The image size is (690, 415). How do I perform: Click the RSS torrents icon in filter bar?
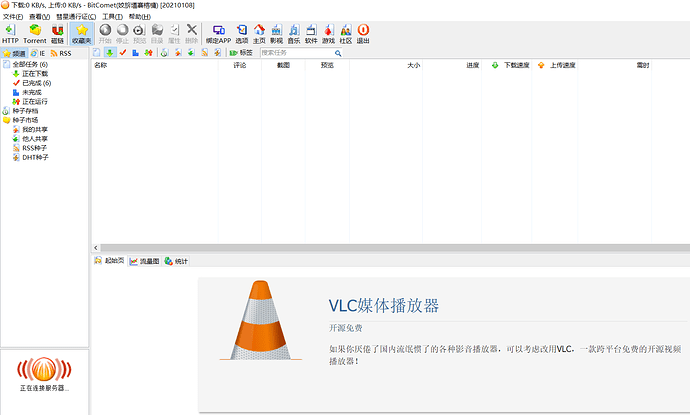205,52
